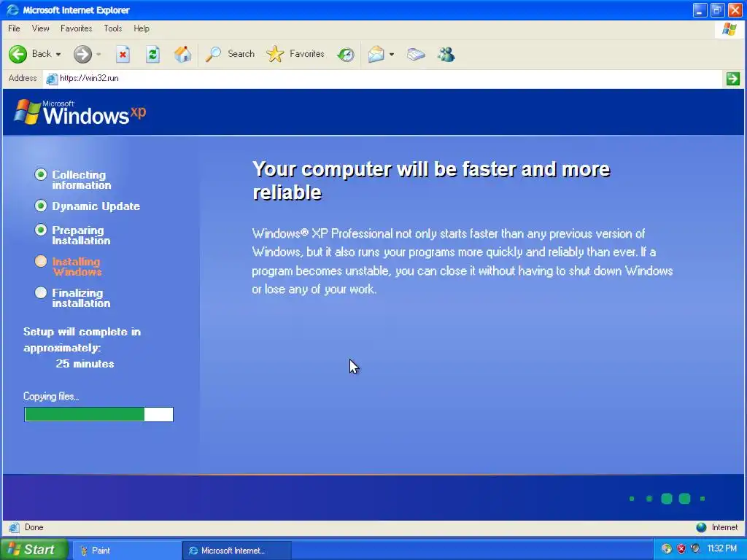Viewport: 747px width, 560px height.
Task: Click the Windows flag throbber icon
Action: coord(729,29)
